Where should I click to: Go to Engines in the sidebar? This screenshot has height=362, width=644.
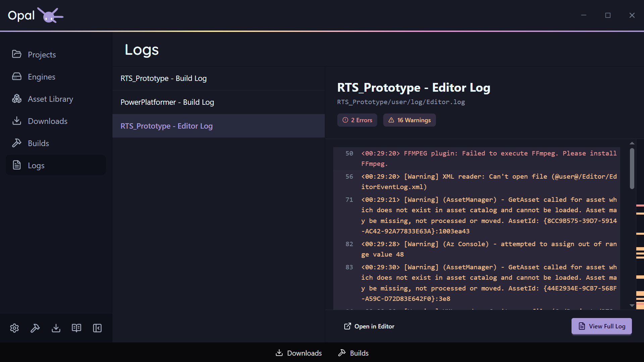click(x=56, y=77)
